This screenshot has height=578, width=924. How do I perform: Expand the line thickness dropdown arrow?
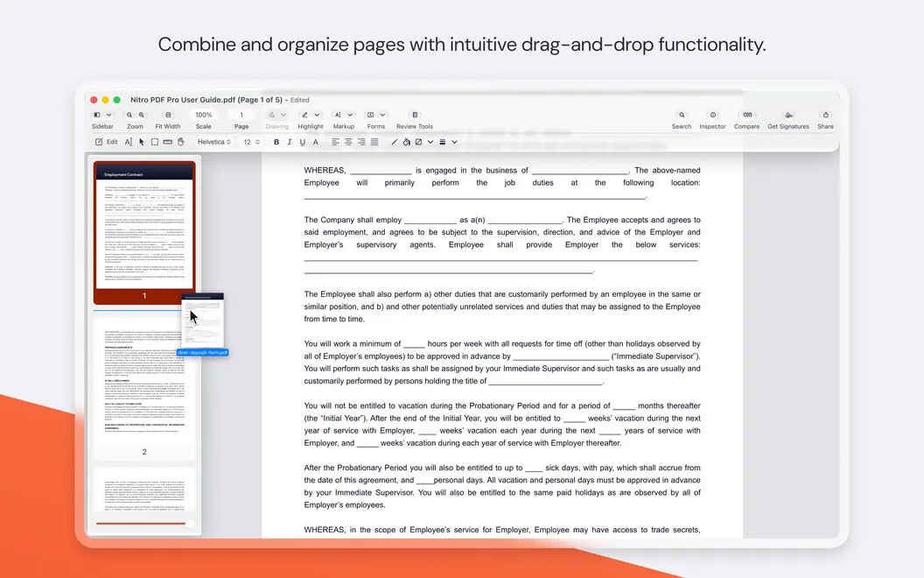point(454,142)
